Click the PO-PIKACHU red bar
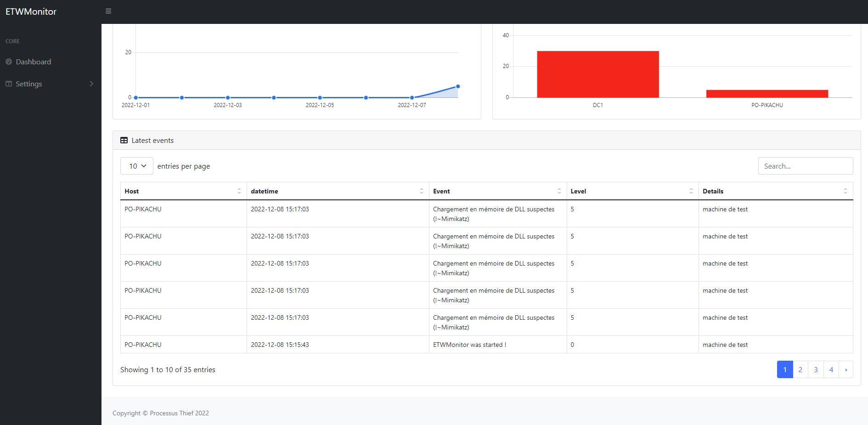 pyautogui.click(x=767, y=94)
